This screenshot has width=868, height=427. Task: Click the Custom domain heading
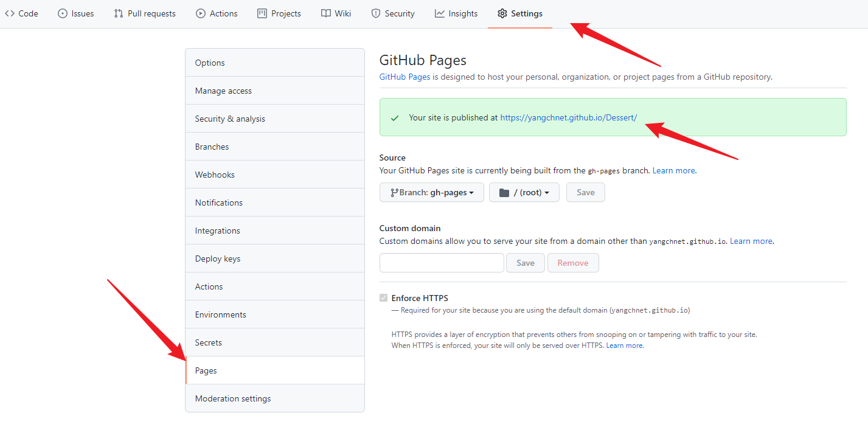pos(410,228)
